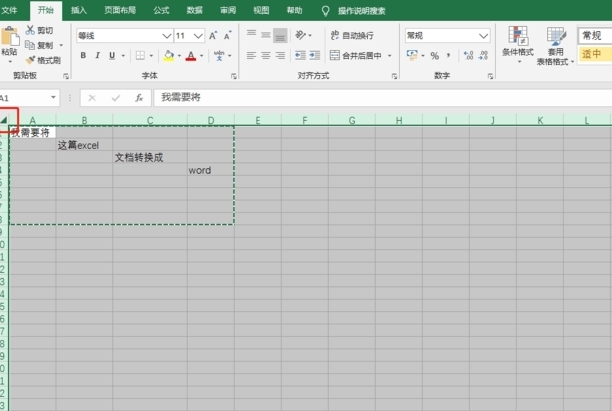Viewport: 612px width, 411px height.
Task: Open Font settings dialog launcher
Action: (233, 76)
